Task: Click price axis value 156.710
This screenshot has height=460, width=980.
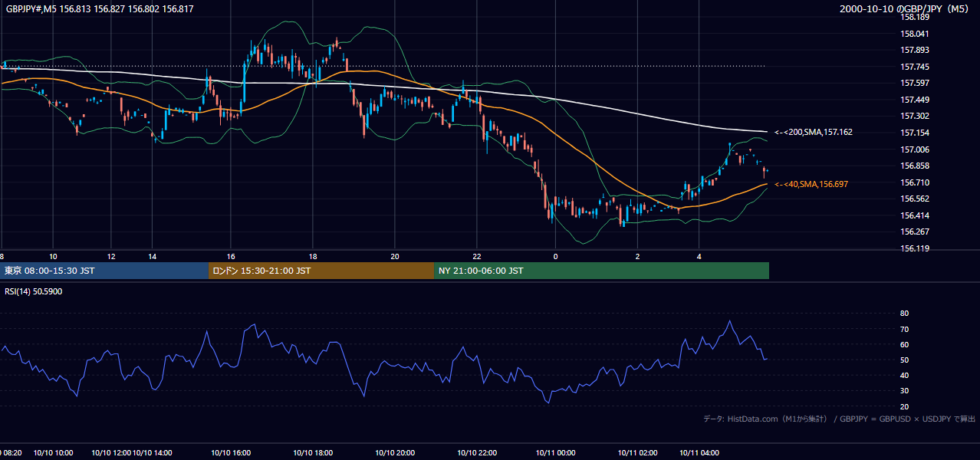Action: pyautogui.click(x=915, y=182)
